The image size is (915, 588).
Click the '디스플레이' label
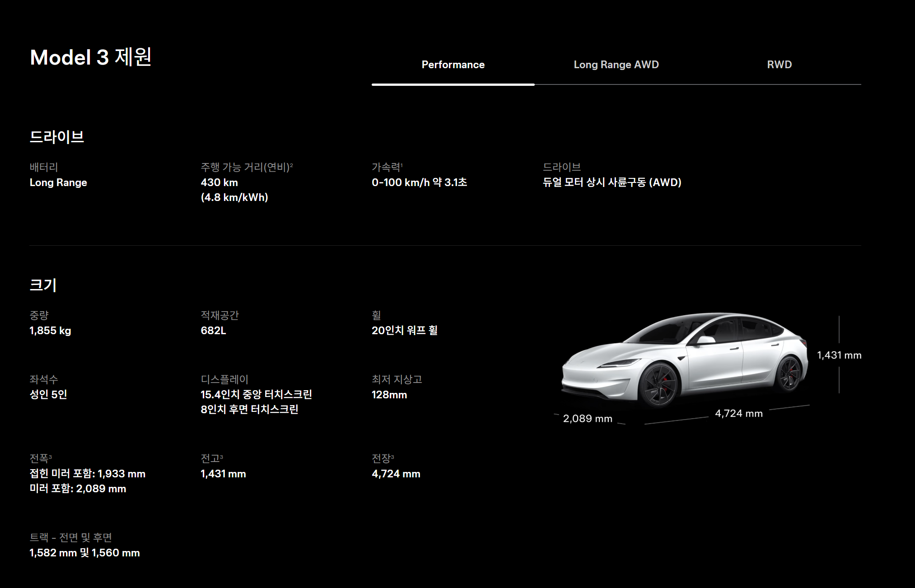coord(224,379)
